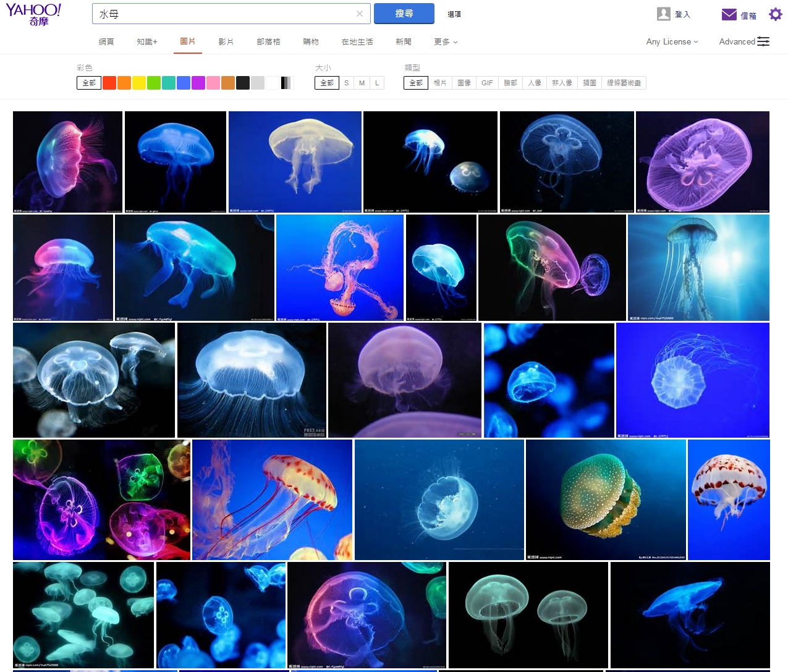Viewport: 788px width, 672px height.
Task: Select the black-and-white color filter
Action: point(287,83)
